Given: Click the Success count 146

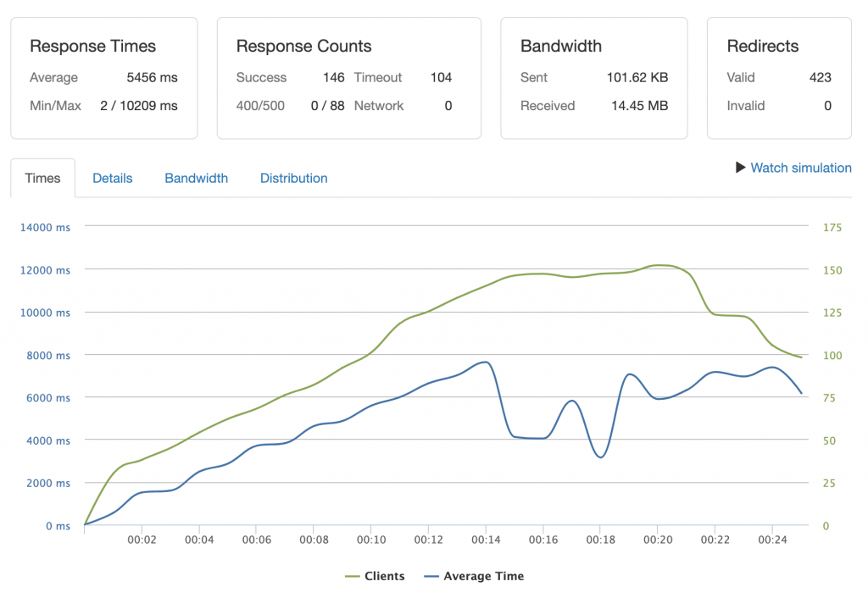Looking at the screenshot, I should tap(334, 77).
